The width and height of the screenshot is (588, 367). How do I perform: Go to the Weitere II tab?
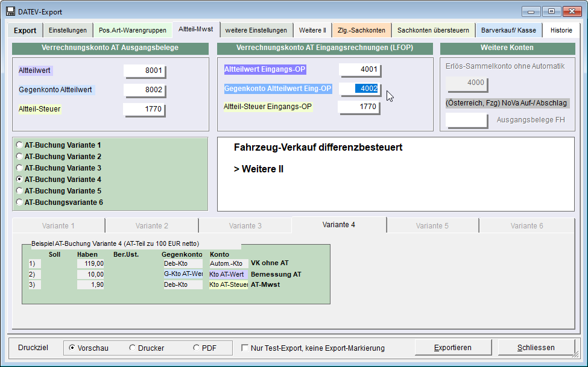point(312,30)
